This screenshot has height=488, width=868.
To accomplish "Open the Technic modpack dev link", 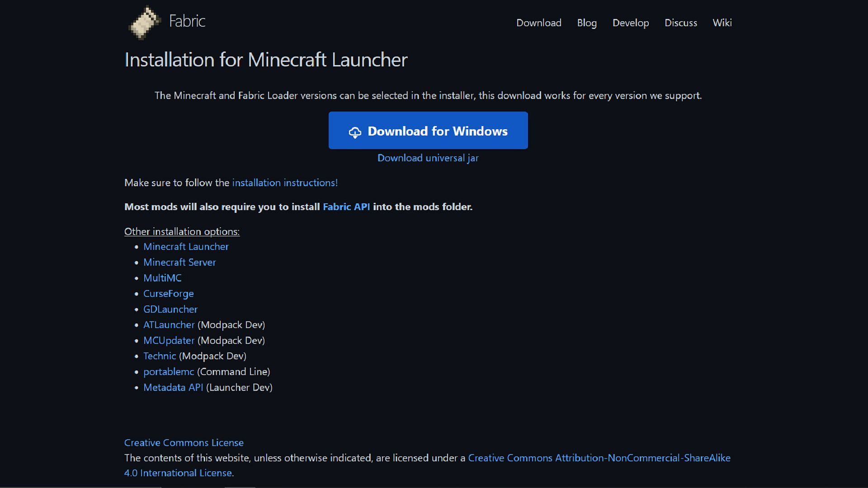I will (x=160, y=356).
